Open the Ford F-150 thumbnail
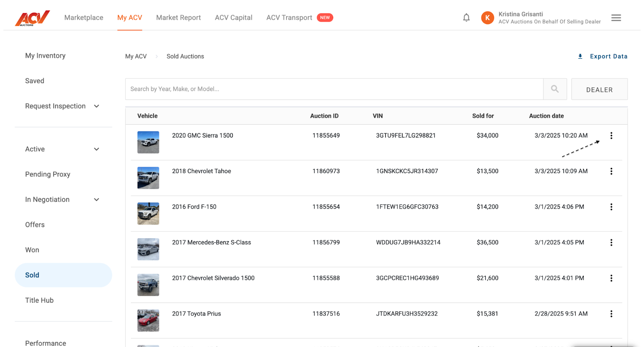This screenshot has width=644, height=347. point(148,213)
